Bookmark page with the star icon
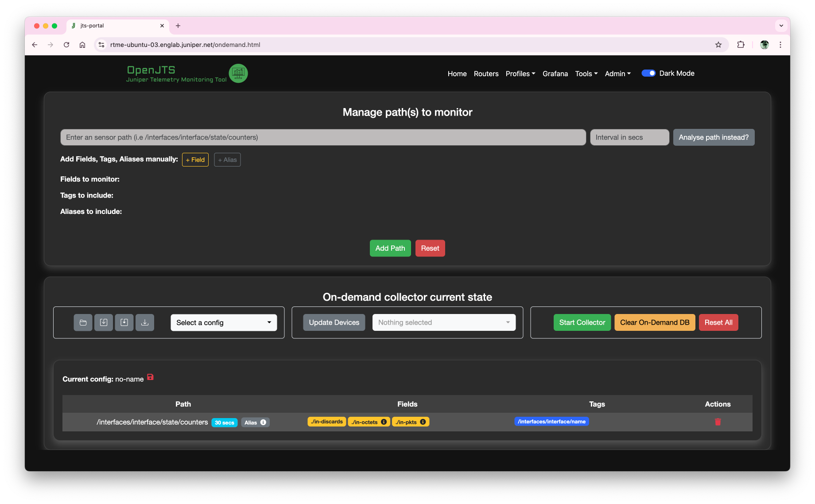This screenshot has height=504, width=815. (718, 45)
